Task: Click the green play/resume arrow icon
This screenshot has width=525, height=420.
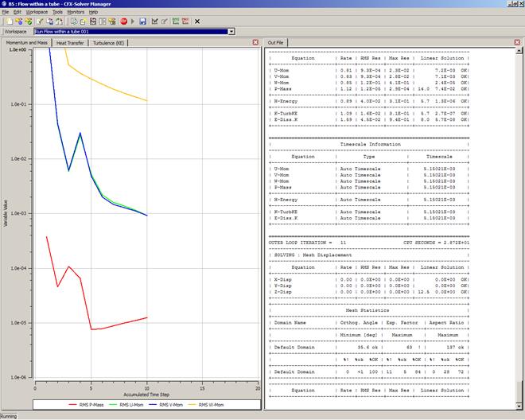Action: click(x=132, y=21)
